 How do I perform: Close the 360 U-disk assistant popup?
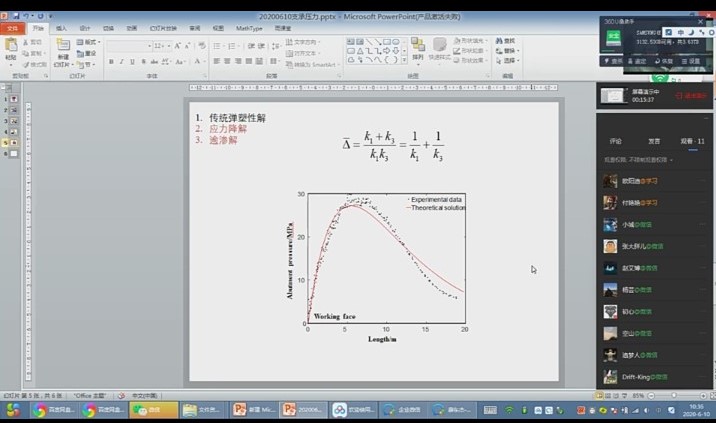click(x=700, y=21)
